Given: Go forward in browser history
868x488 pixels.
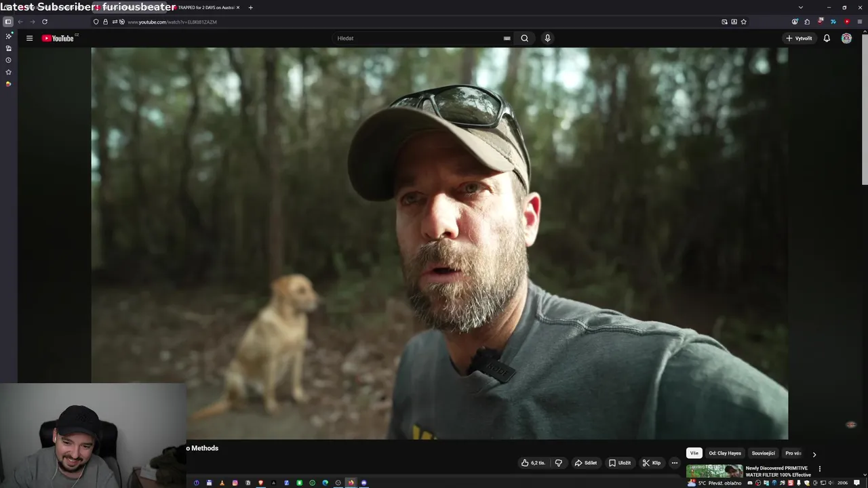Looking at the screenshot, I should pyautogui.click(x=32, y=22).
